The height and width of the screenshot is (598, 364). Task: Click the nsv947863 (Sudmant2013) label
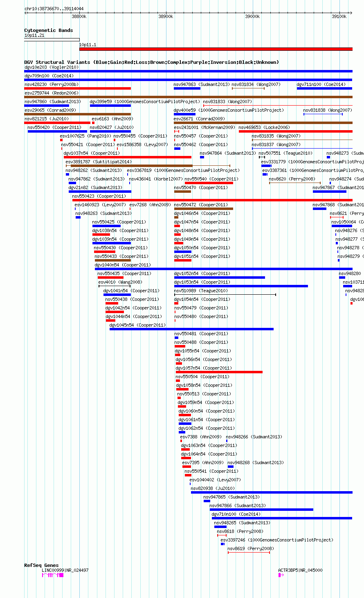click(x=202, y=84)
